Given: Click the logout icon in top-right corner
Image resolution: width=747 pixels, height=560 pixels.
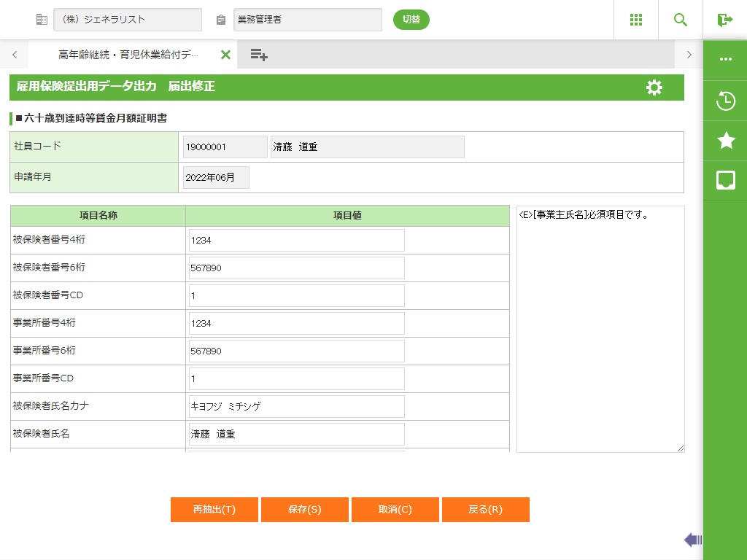Looking at the screenshot, I should [x=724, y=20].
